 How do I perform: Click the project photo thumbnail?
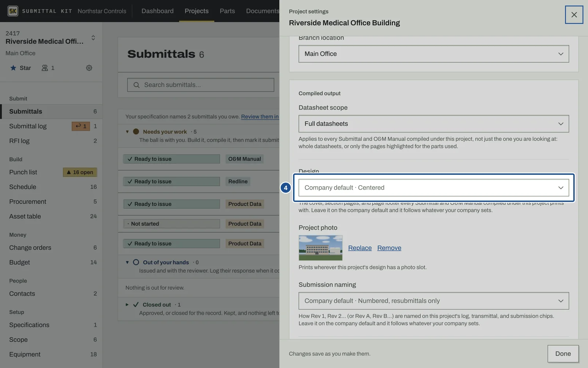[320, 248]
